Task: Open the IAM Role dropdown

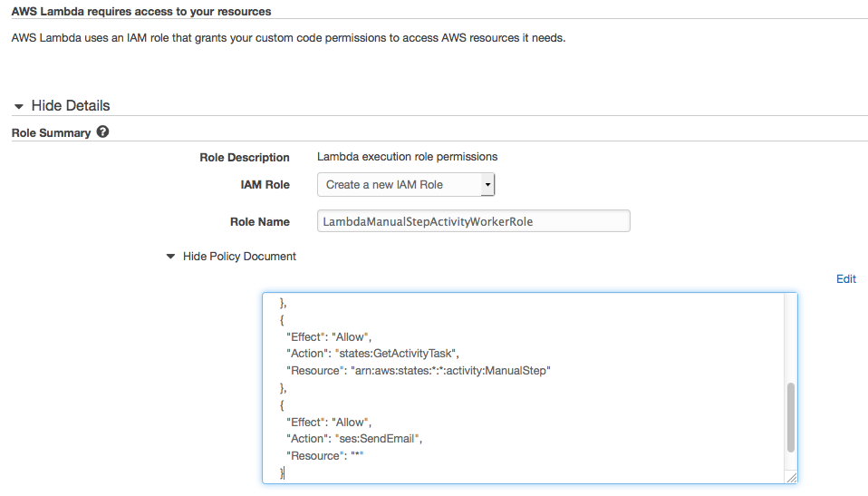Action: pyautogui.click(x=406, y=185)
